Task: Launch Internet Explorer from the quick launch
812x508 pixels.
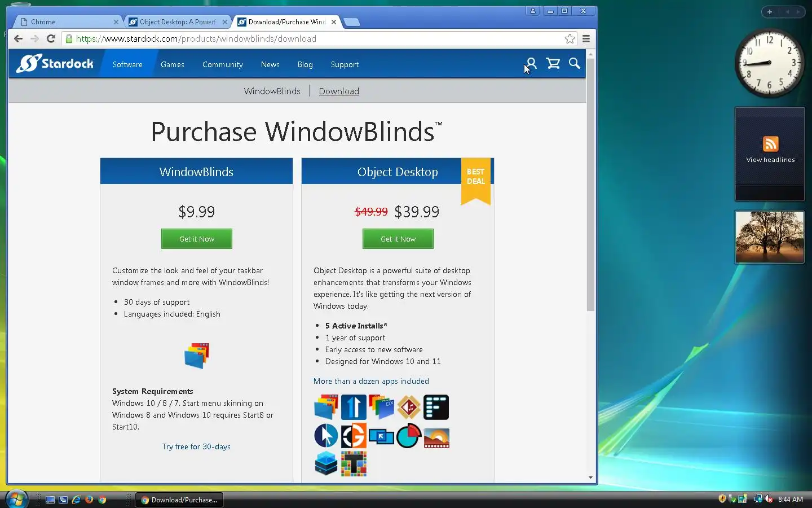Action: coord(76,500)
